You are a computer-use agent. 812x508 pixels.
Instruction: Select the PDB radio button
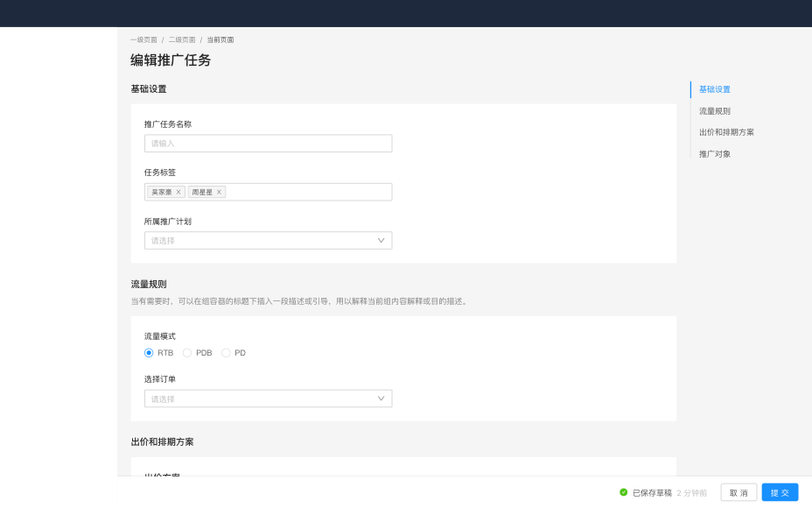[x=187, y=353]
